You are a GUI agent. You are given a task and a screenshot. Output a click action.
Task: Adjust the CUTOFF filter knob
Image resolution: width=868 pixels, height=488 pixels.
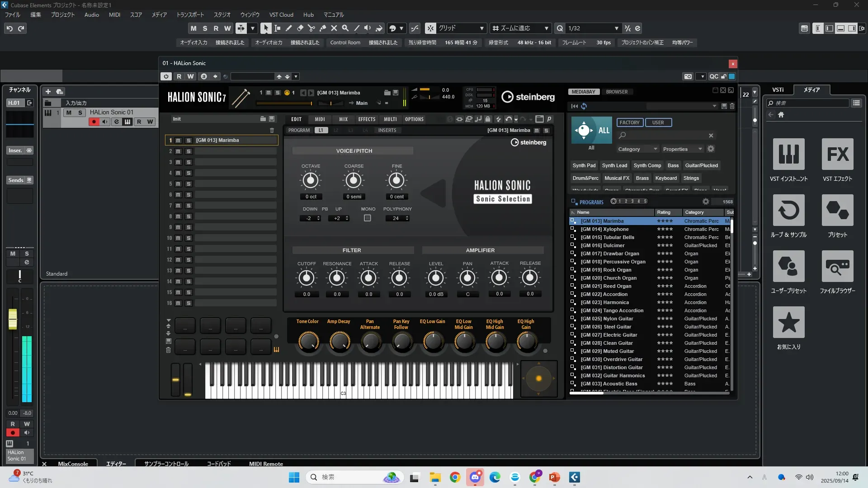(x=307, y=278)
